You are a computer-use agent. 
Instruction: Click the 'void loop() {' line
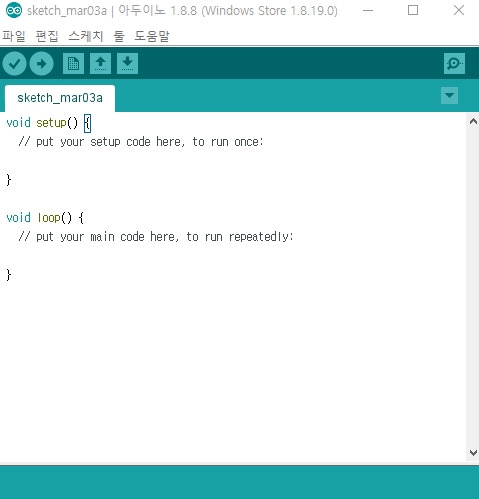(x=45, y=218)
